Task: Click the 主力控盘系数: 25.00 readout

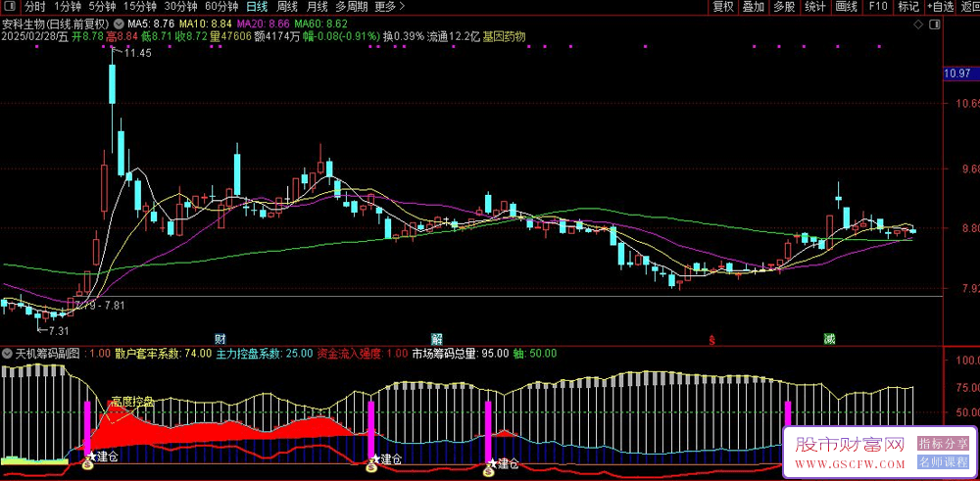Action: coord(265,354)
